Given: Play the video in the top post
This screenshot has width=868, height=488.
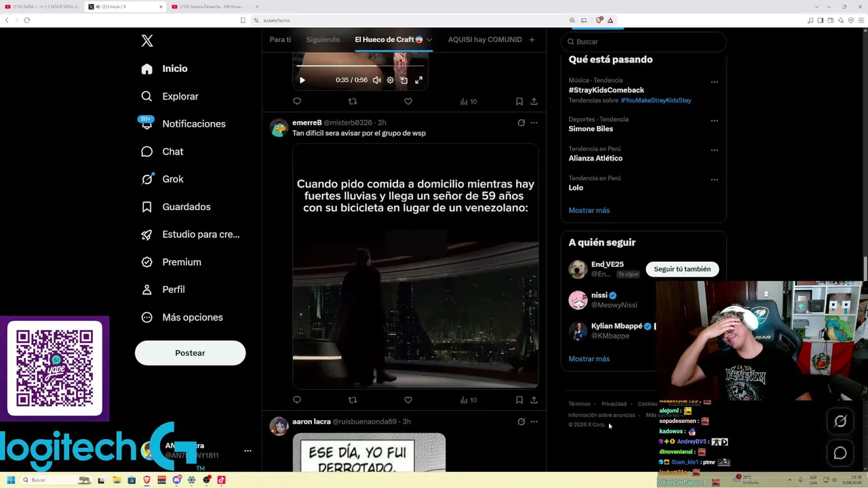Looking at the screenshot, I should (302, 80).
